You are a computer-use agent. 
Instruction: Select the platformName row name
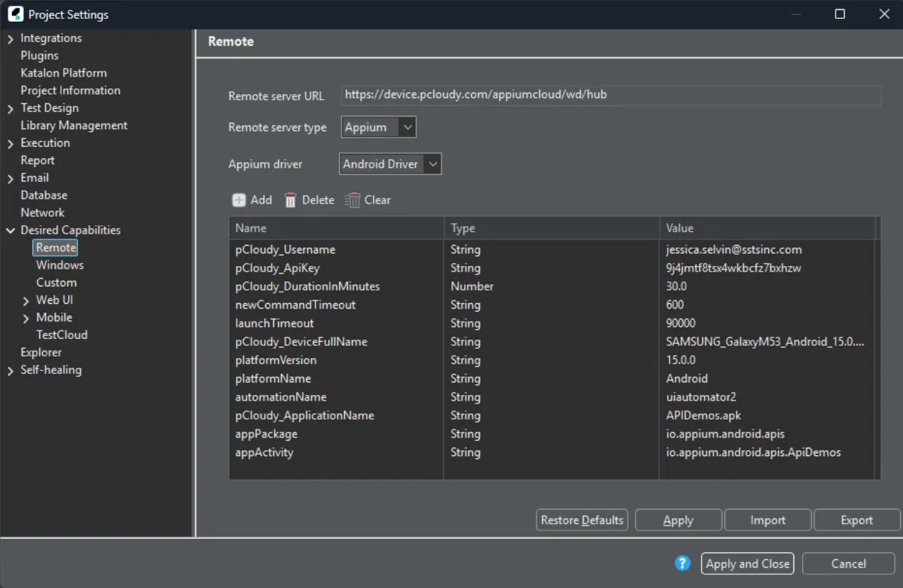click(x=273, y=378)
